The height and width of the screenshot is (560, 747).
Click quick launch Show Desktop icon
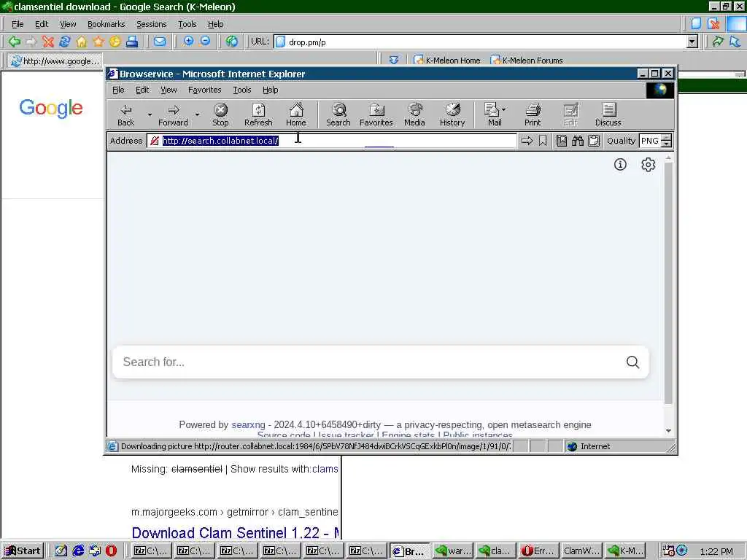(x=61, y=551)
